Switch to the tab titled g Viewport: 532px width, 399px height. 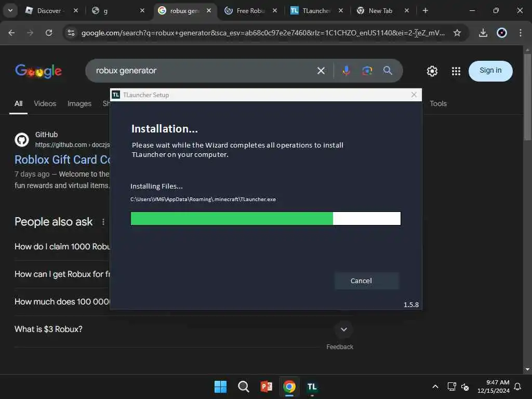tap(118, 11)
